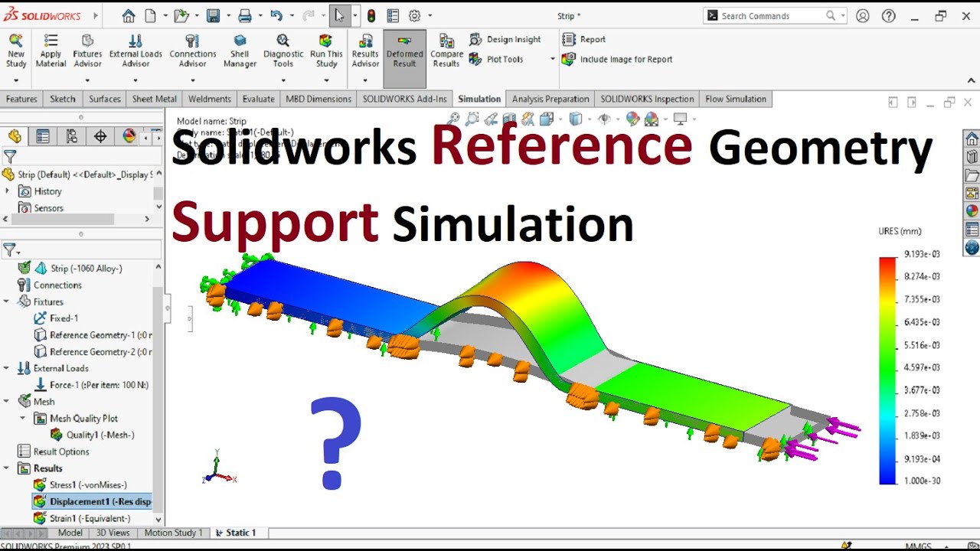Open Options gear icon

click(414, 16)
